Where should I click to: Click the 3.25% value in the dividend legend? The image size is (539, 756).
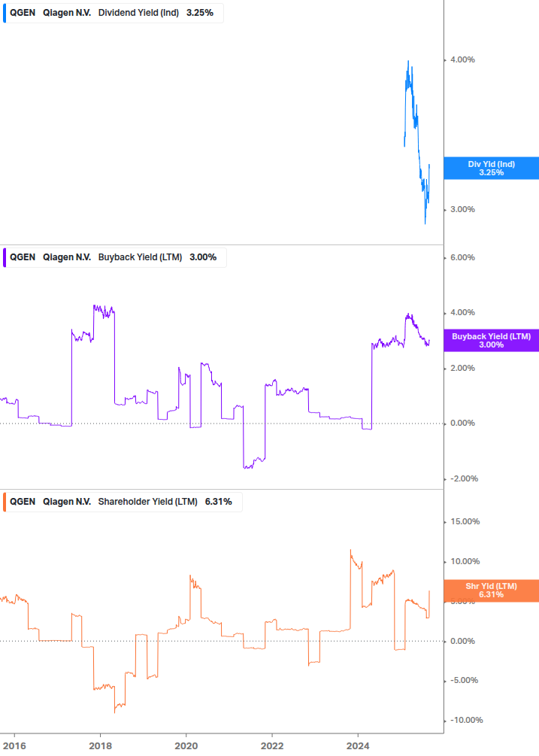[x=200, y=13]
